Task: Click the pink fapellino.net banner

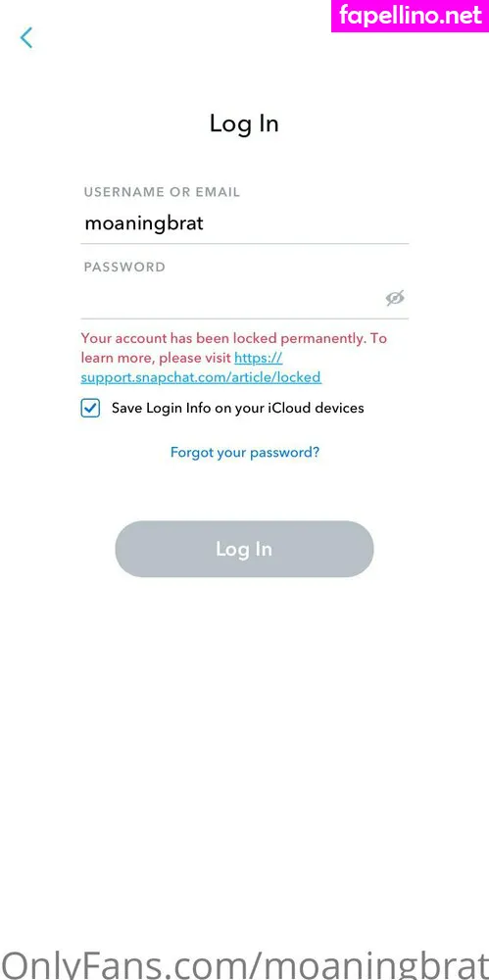Action: (411, 16)
